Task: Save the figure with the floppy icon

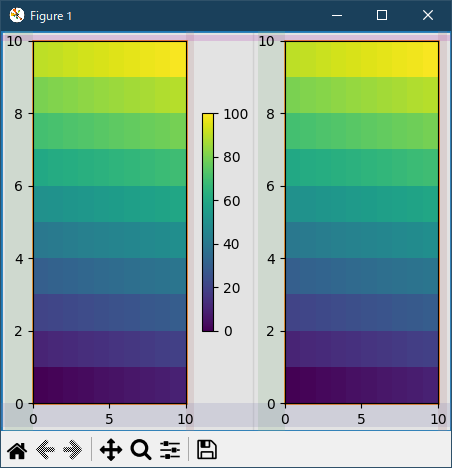Action: tap(207, 450)
